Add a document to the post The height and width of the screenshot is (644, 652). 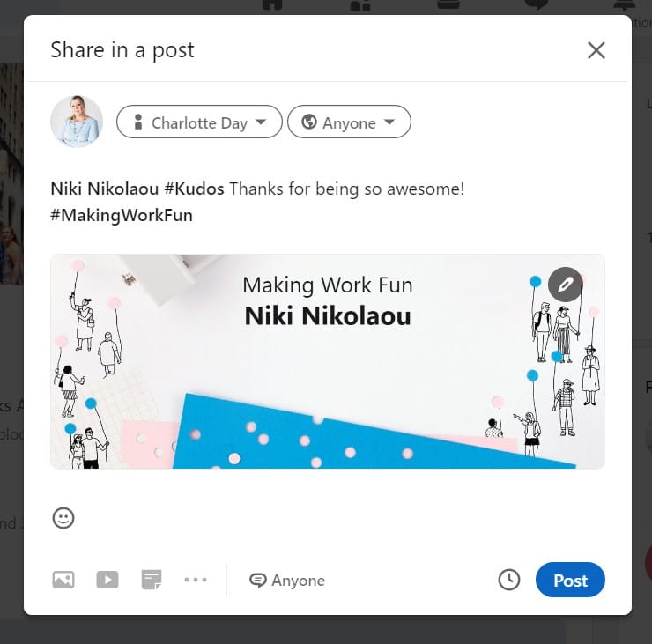(152, 580)
